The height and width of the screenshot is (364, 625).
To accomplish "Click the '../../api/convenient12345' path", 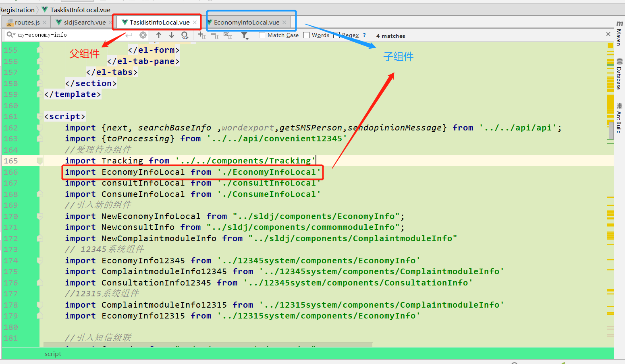I will [x=277, y=139].
